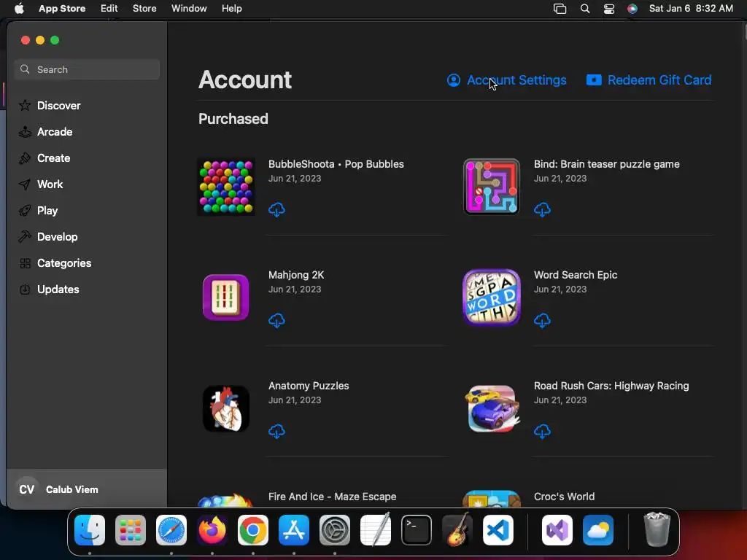
Task: Open Redeem Gift Card link
Action: 649,80
